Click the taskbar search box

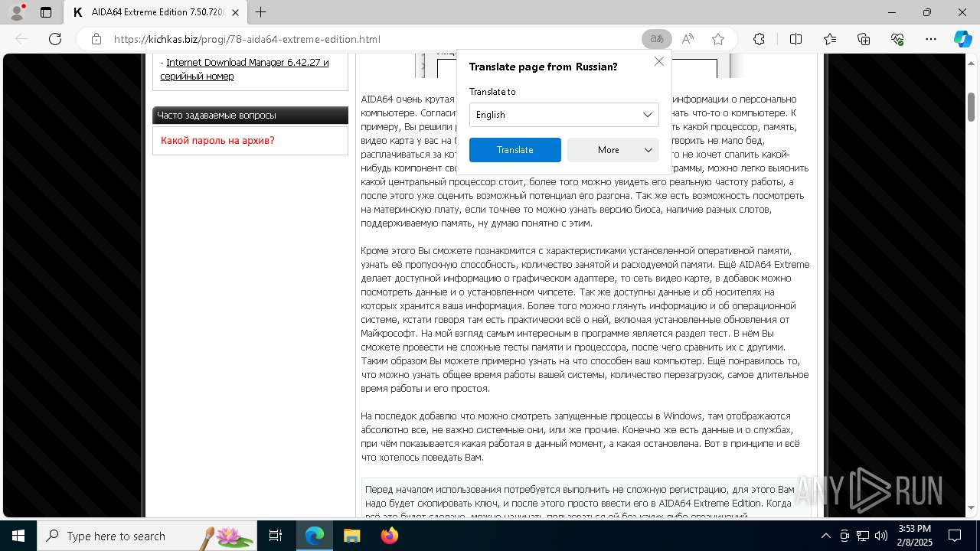point(147,536)
